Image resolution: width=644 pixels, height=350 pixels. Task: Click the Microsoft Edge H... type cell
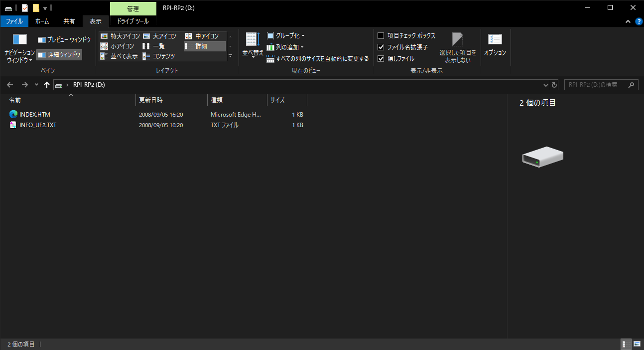pos(236,115)
